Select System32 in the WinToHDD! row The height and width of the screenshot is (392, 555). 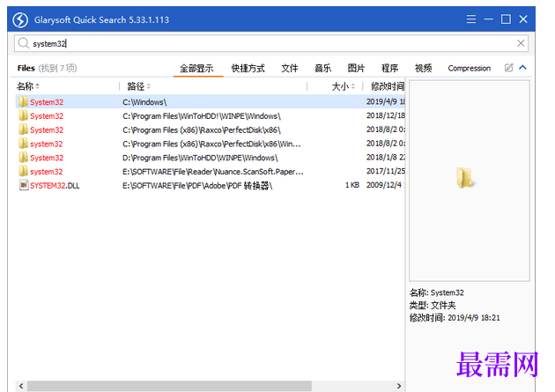pos(47,116)
